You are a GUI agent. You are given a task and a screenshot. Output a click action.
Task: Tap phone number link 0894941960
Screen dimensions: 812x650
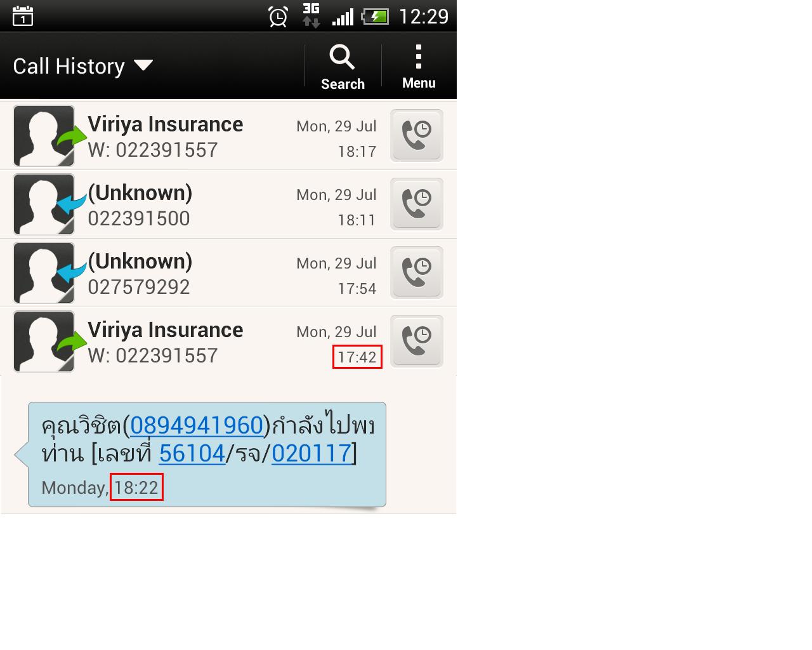pyautogui.click(x=197, y=425)
